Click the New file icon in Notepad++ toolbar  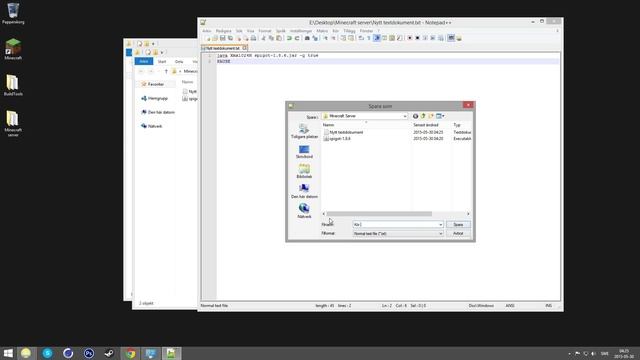[x=208, y=38]
